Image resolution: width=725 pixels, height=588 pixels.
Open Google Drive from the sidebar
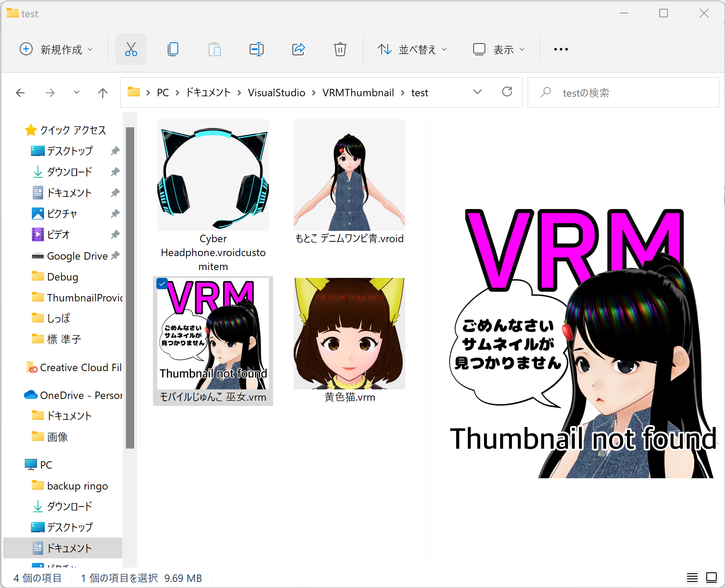coord(76,256)
